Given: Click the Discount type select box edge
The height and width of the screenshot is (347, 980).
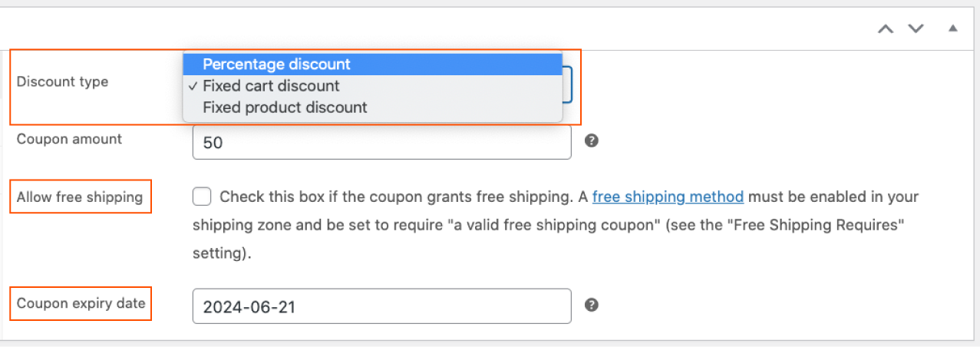Looking at the screenshot, I should pyautogui.click(x=568, y=84).
